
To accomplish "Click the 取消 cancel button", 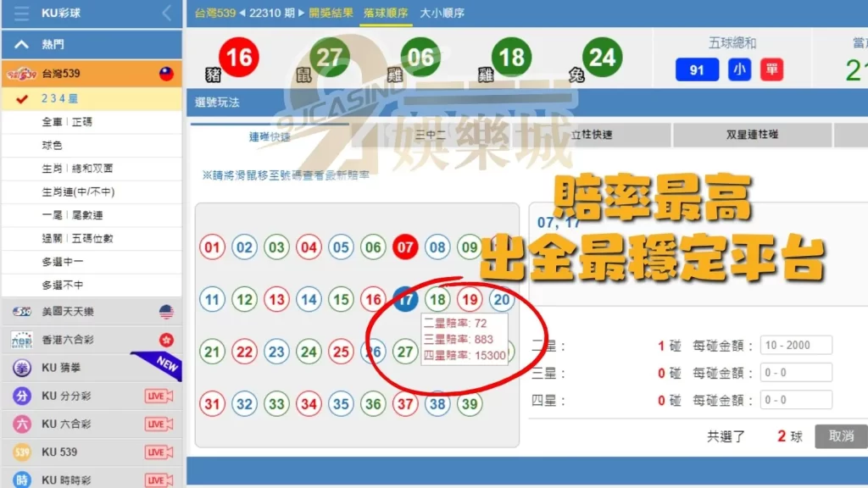I will tap(840, 435).
